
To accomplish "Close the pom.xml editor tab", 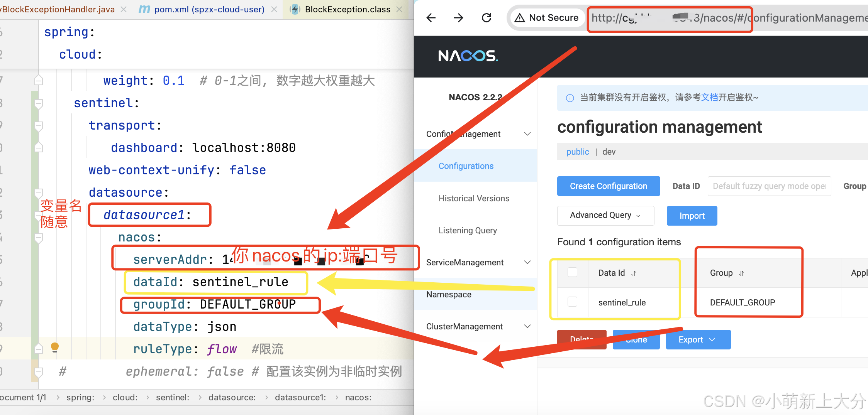I will coord(274,9).
